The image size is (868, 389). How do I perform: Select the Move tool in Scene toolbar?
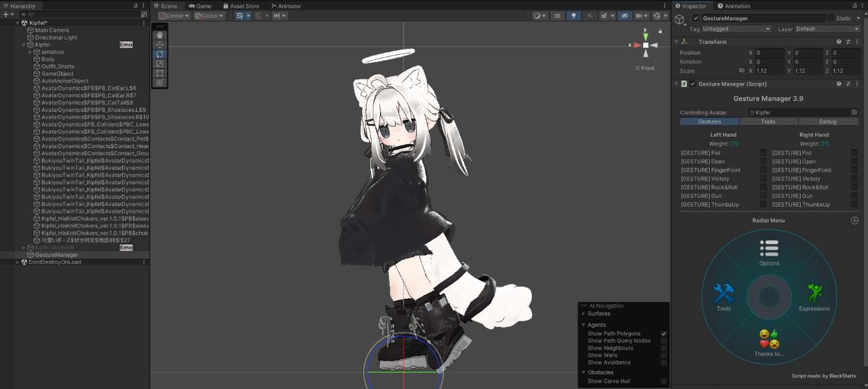point(159,44)
